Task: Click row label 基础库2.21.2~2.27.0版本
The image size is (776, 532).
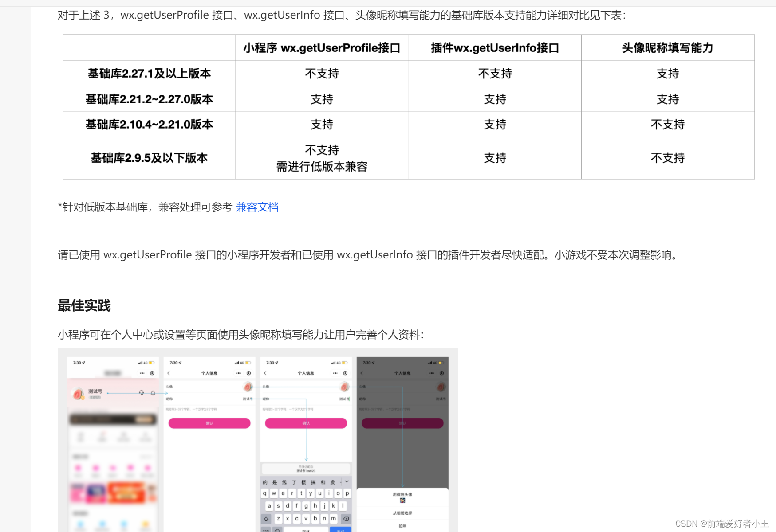Action: (149, 99)
